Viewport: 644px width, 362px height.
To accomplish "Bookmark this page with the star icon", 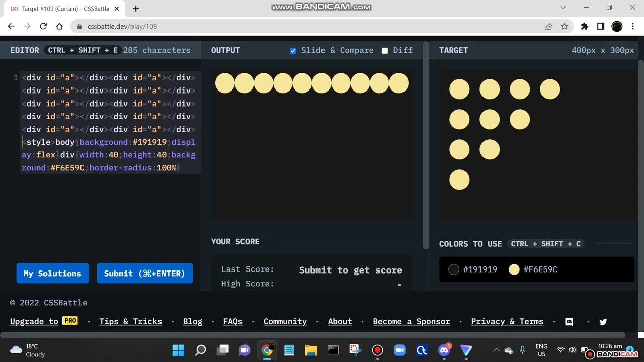I will pyautogui.click(x=565, y=26).
